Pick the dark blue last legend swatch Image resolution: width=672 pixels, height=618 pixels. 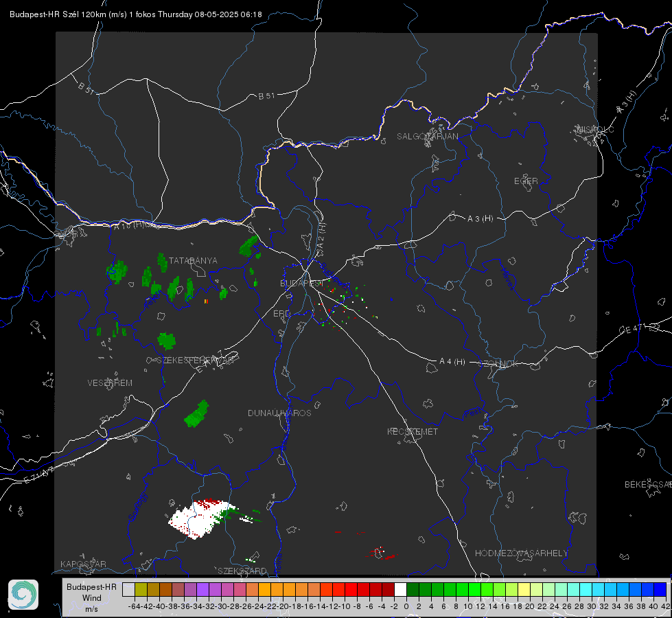click(x=660, y=589)
